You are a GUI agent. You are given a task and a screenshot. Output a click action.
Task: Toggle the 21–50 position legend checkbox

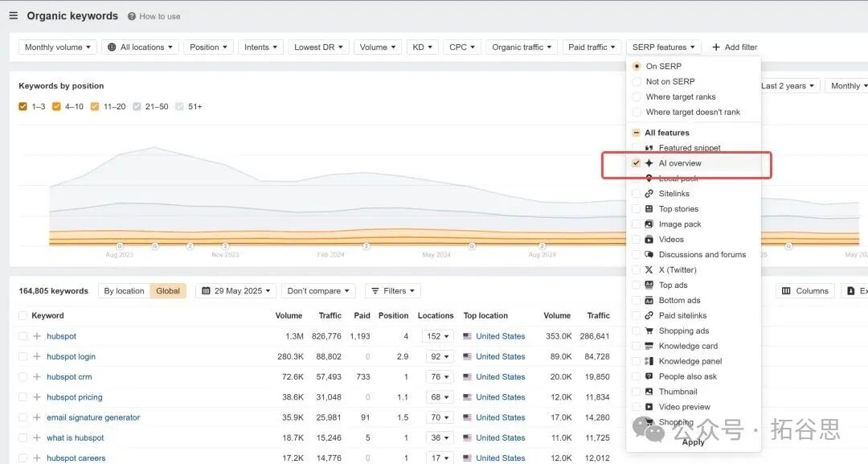[137, 106]
